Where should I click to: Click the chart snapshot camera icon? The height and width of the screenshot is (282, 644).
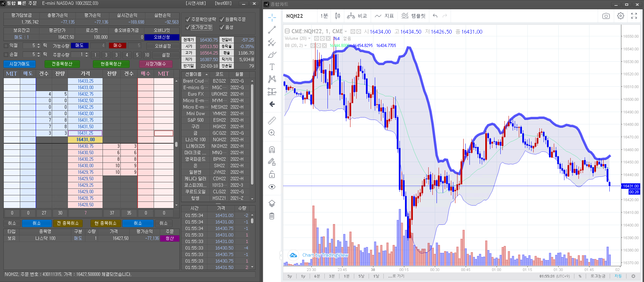coord(606,16)
